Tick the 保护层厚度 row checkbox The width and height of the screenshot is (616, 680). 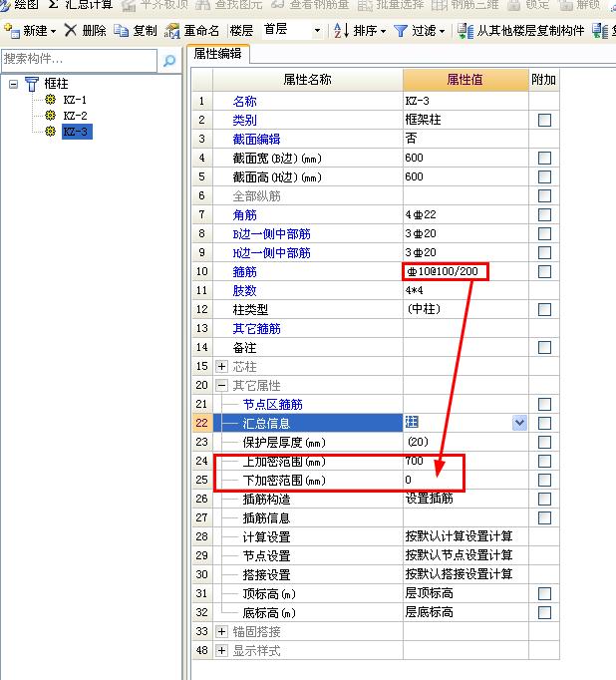[544, 442]
